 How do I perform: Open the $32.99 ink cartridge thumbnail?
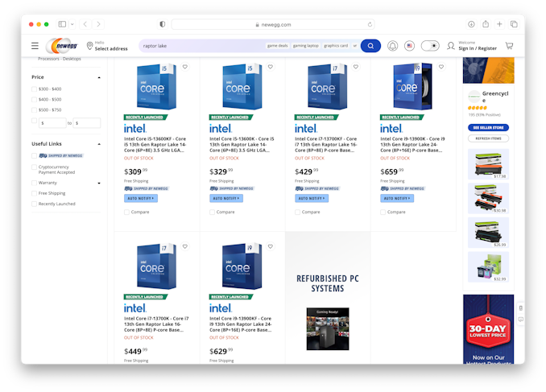point(488,266)
